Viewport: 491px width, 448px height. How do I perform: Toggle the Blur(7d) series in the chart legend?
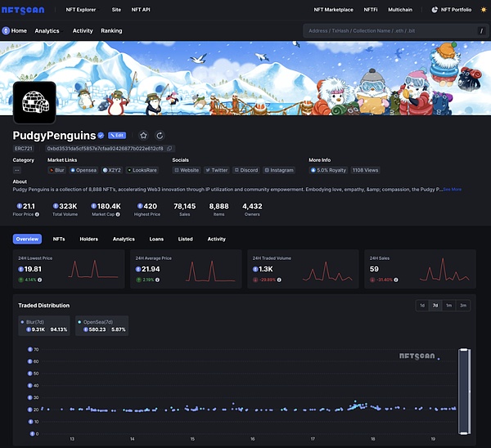(44, 326)
